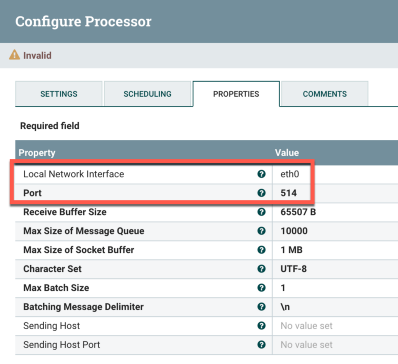Edit the eth0 interface value
The width and height of the screenshot is (398, 364).
(290, 174)
